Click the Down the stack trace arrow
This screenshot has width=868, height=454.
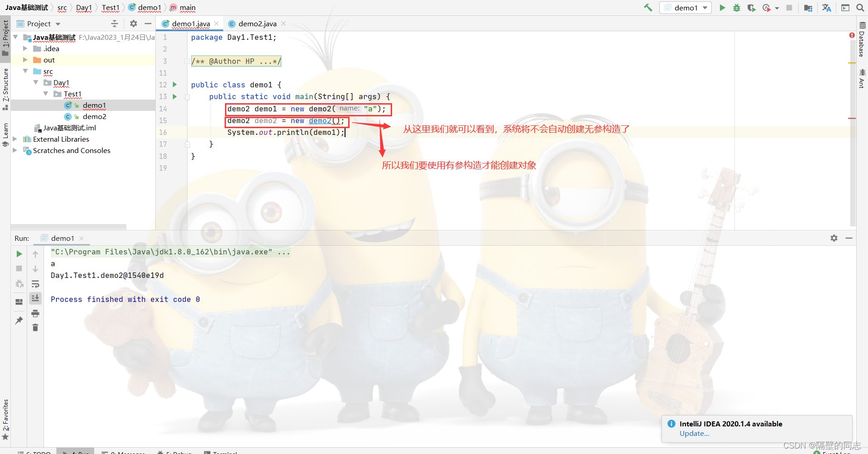coord(35,269)
